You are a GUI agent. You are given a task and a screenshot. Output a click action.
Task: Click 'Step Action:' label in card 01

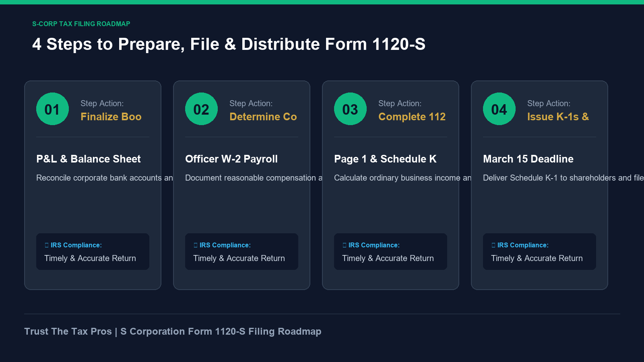pyautogui.click(x=102, y=103)
